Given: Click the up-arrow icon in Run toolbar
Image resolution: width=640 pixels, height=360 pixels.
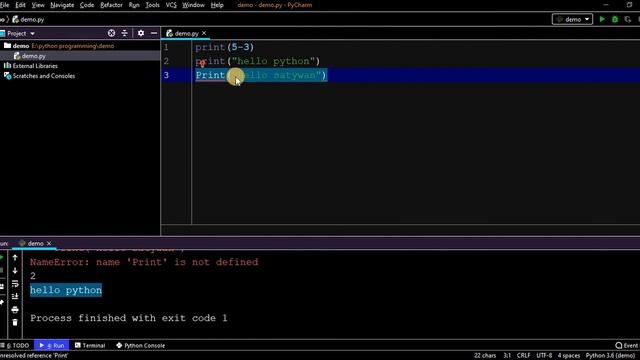Looking at the screenshot, I should 15,258.
